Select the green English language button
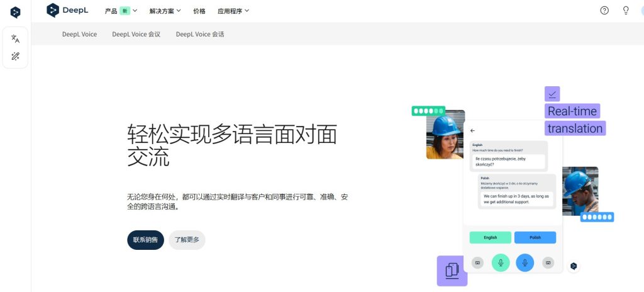 (491, 237)
